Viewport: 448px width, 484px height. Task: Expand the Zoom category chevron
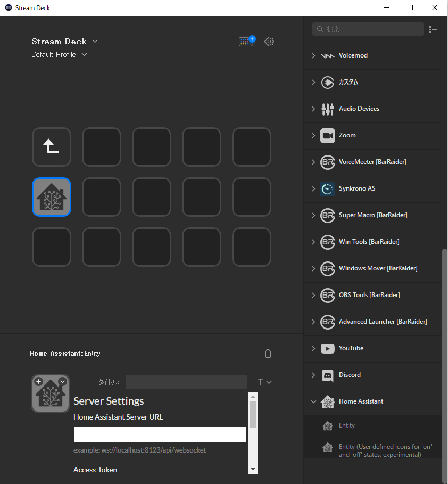(x=313, y=135)
